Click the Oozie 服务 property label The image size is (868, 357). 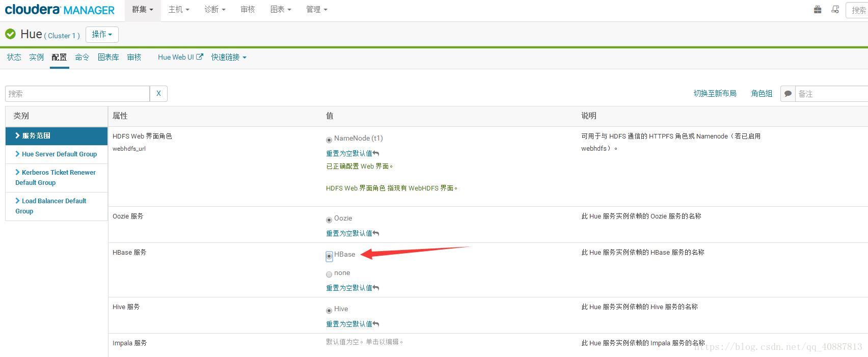coord(128,216)
